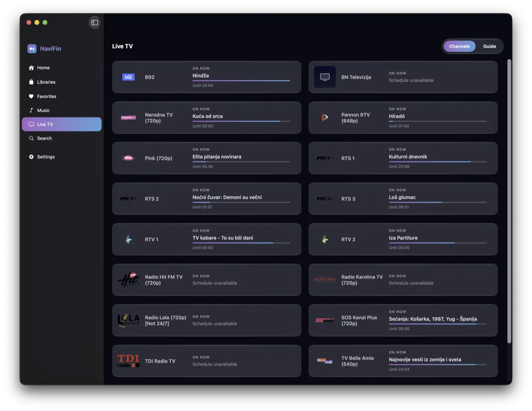
Task: Switch to the Channels view
Action: tap(459, 47)
